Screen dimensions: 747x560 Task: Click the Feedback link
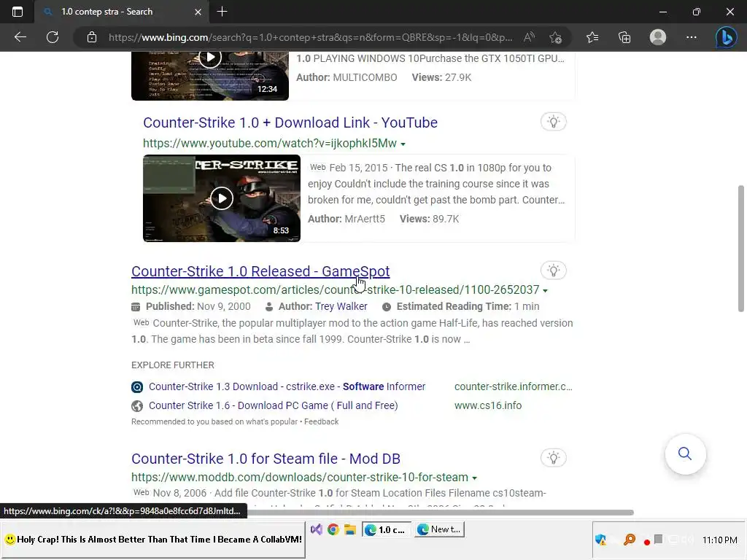321,422
